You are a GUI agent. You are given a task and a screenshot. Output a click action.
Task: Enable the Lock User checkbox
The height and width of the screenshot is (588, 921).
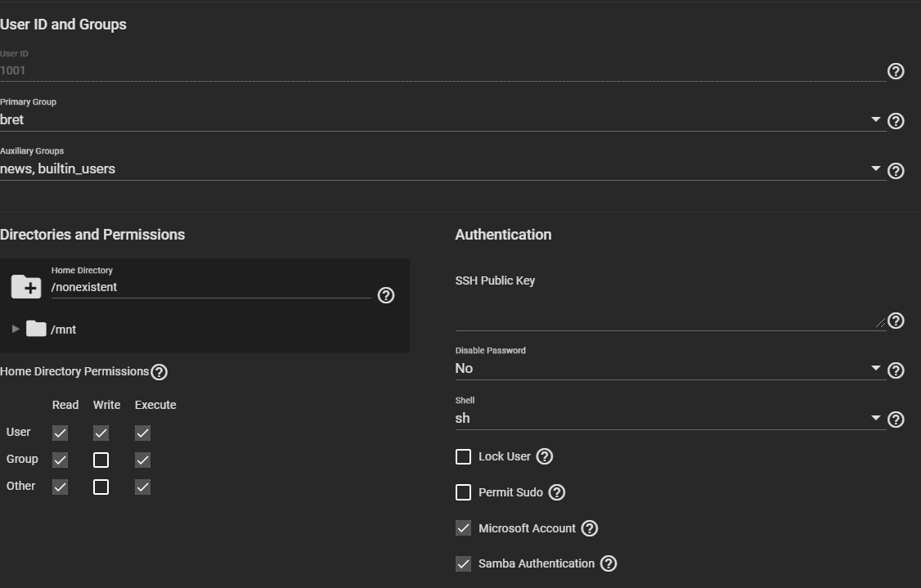pyautogui.click(x=463, y=456)
